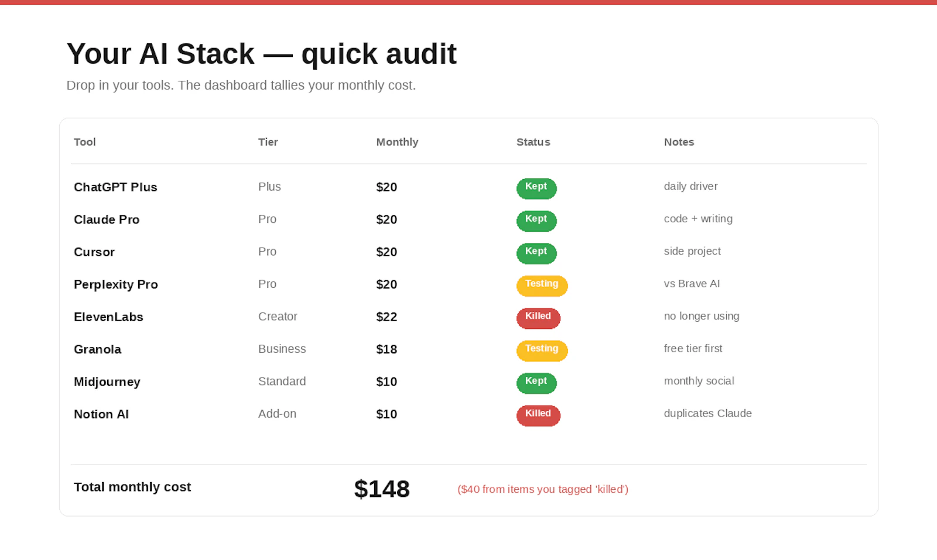937x560 pixels.
Task: Click the Kept badge for Claude Pro
Action: [536, 221]
